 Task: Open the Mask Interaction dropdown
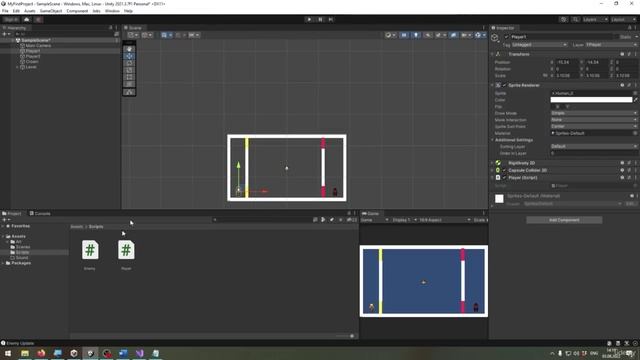tap(594, 120)
